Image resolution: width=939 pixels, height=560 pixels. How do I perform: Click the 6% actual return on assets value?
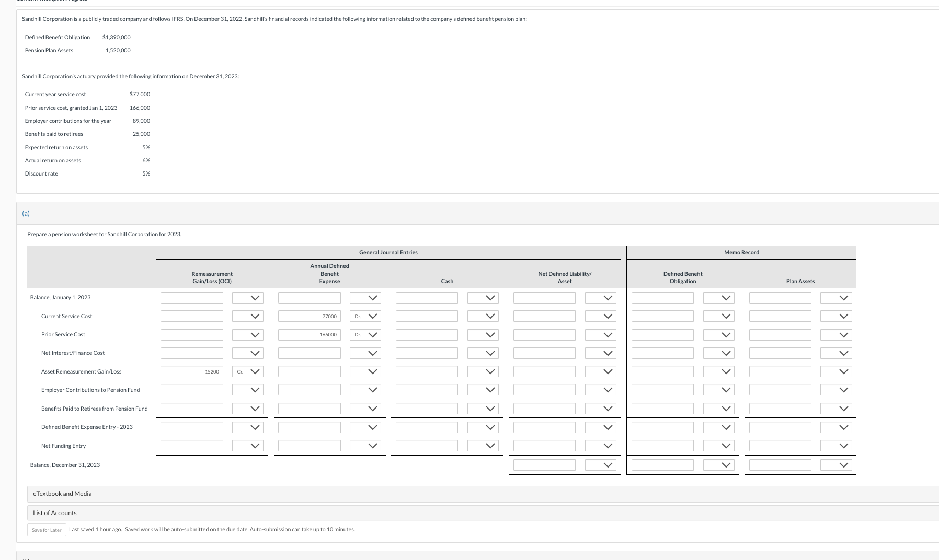[146, 160]
